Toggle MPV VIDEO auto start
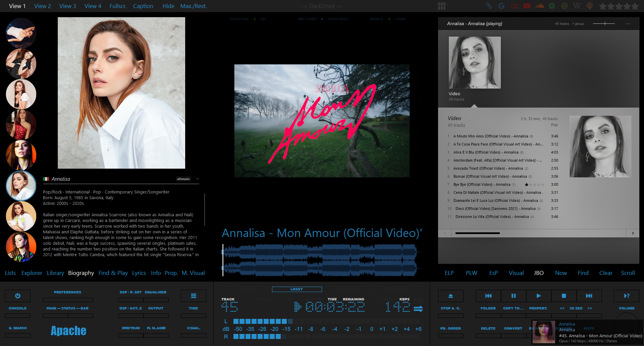Viewport: 644px width, 346px height. (322, 19)
